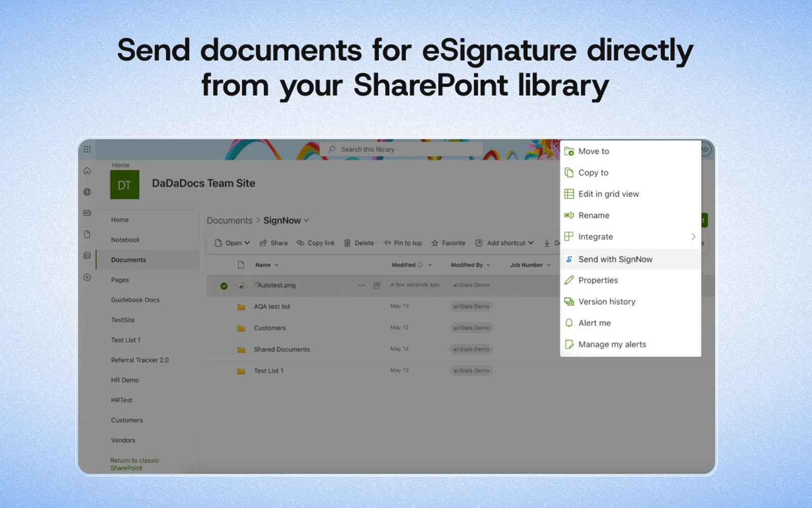The image size is (812, 508).
Task: Click the plus create icon in left rail
Action: [x=87, y=277]
